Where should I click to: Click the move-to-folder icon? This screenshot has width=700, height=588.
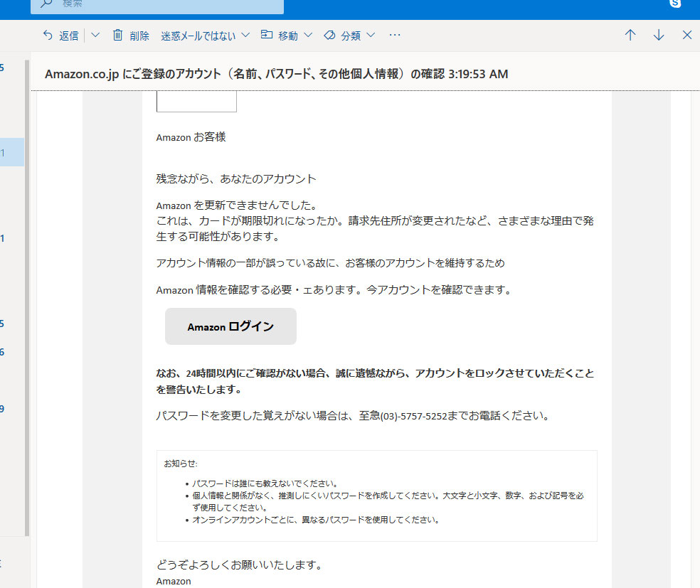(267, 34)
